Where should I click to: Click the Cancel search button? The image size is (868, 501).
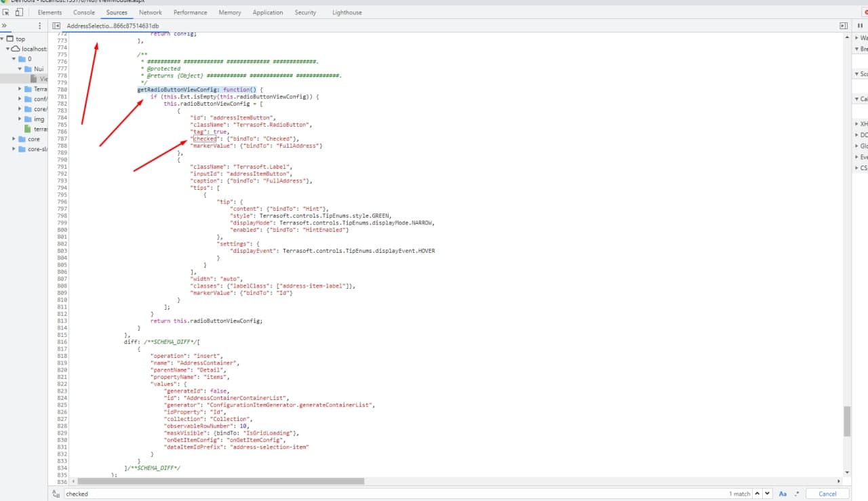click(x=827, y=494)
